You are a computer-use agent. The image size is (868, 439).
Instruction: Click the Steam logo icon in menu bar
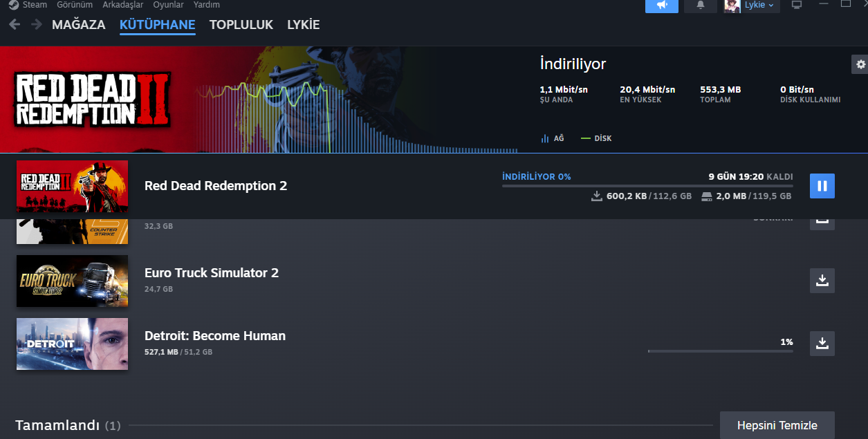tap(13, 5)
